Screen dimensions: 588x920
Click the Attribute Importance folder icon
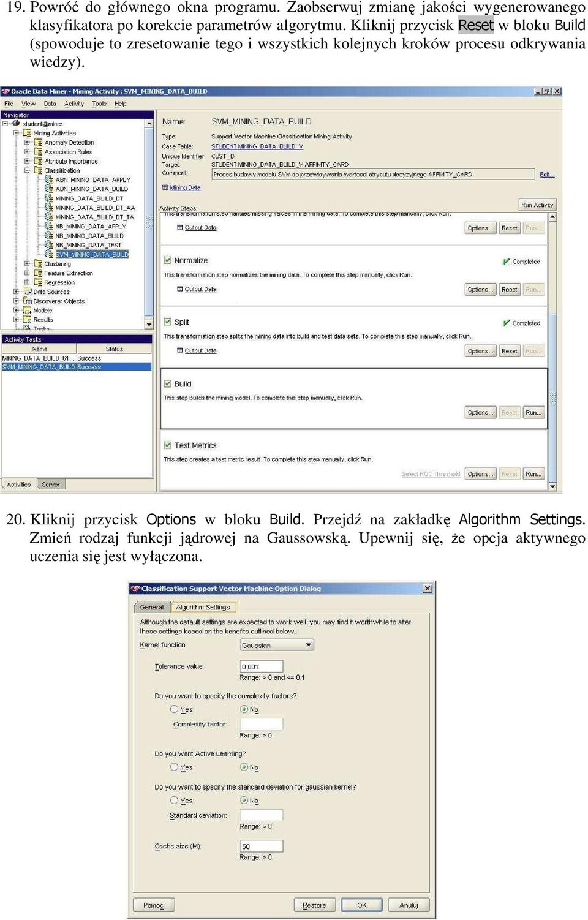pos(38,161)
